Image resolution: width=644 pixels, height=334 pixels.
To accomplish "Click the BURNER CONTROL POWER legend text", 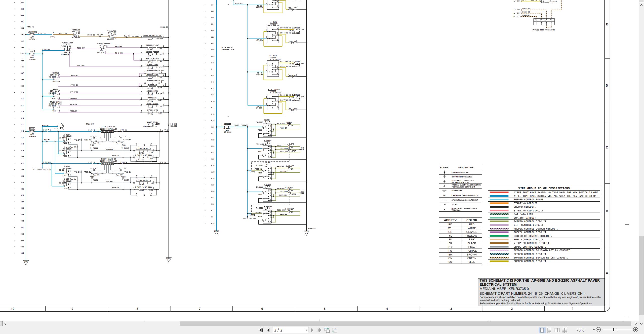I will tap(529, 200).
